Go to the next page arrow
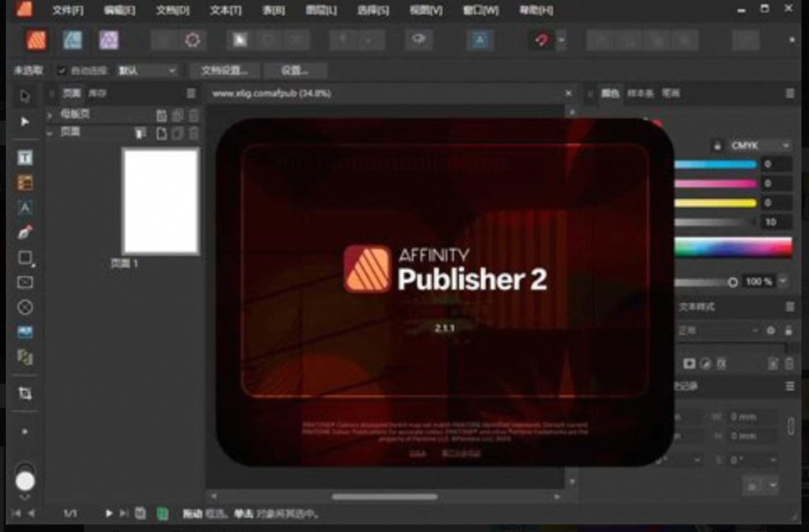809x532 pixels. (x=109, y=514)
